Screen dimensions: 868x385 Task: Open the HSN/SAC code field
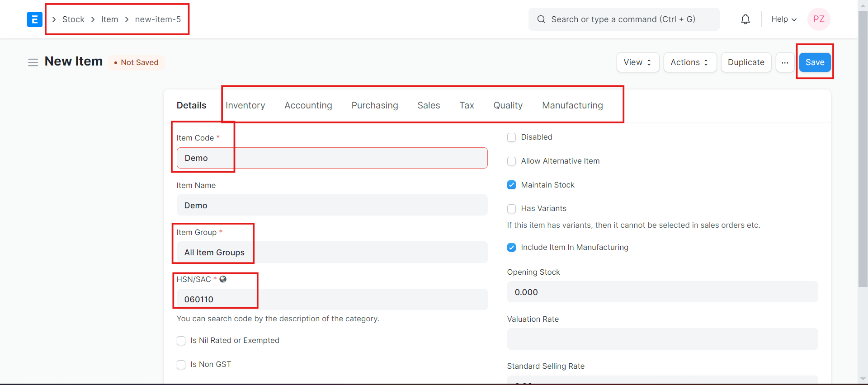click(x=332, y=299)
